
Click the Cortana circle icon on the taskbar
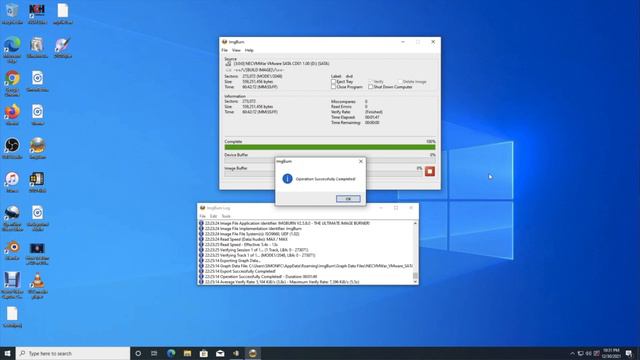138,353
